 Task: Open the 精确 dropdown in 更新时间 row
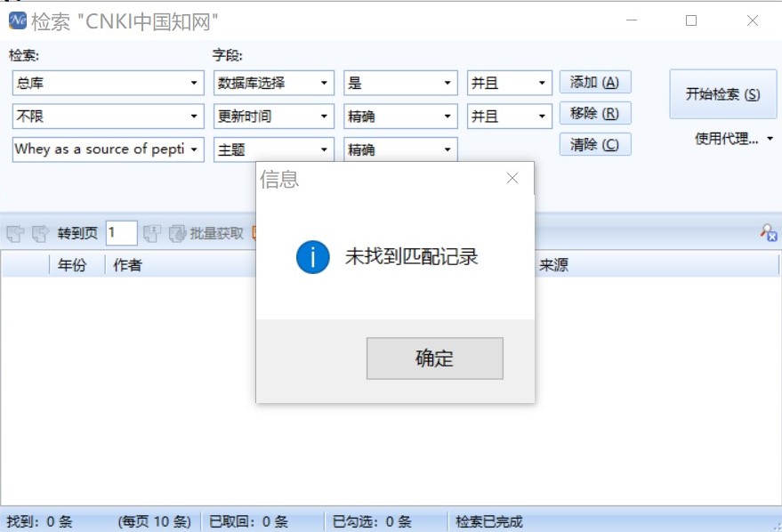447,117
